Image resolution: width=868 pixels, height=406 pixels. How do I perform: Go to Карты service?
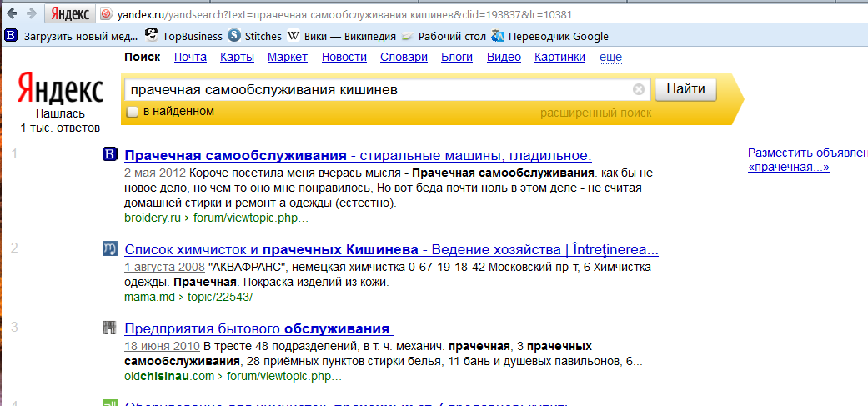(x=237, y=57)
